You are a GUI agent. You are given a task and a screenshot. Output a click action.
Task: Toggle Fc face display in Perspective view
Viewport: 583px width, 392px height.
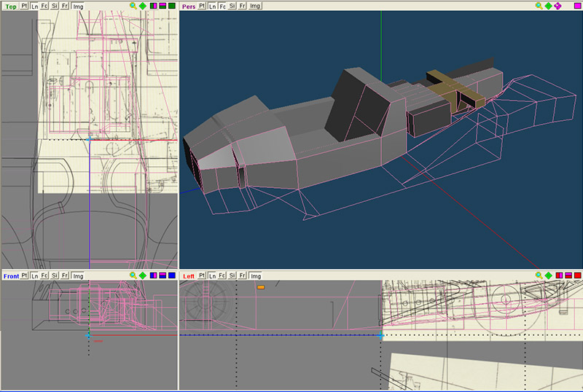(x=222, y=6)
